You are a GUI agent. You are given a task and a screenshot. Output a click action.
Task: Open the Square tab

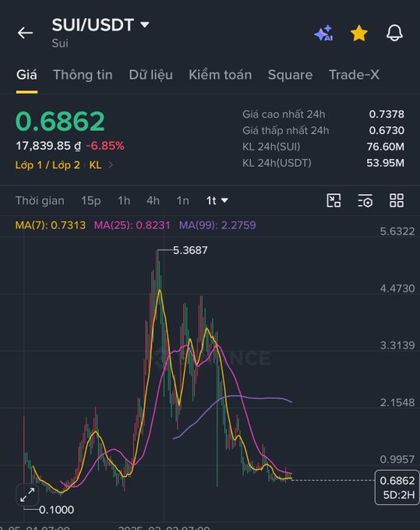pyautogui.click(x=290, y=75)
